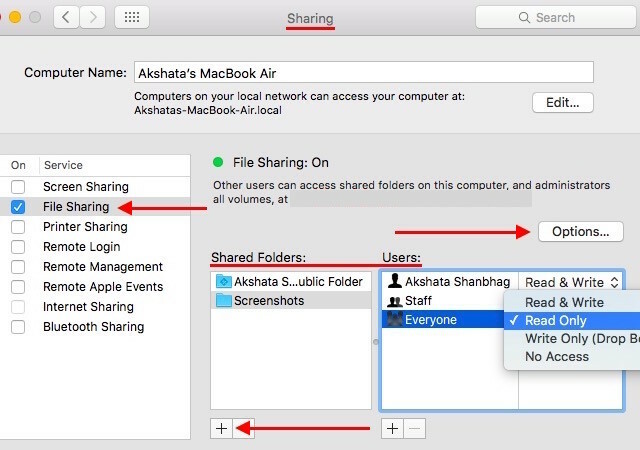
Task: Select the Printer Sharing service row
Action: (95, 227)
